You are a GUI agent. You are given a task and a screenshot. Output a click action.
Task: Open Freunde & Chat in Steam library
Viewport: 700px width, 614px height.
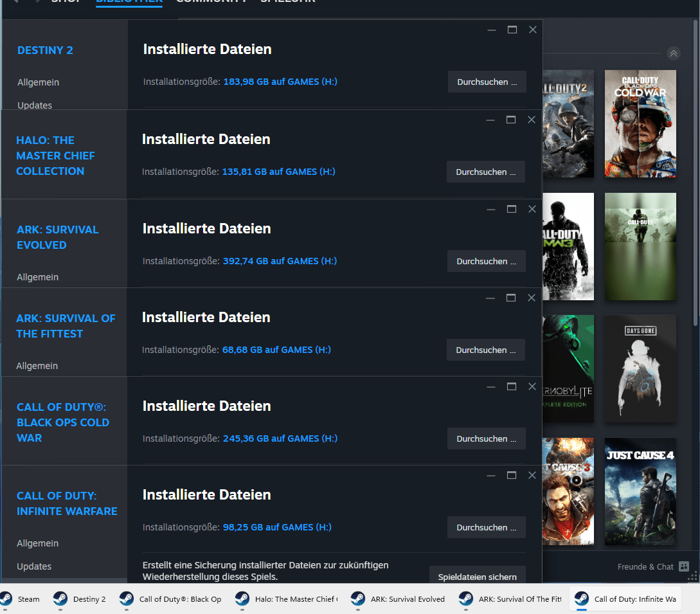tap(645, 566)
